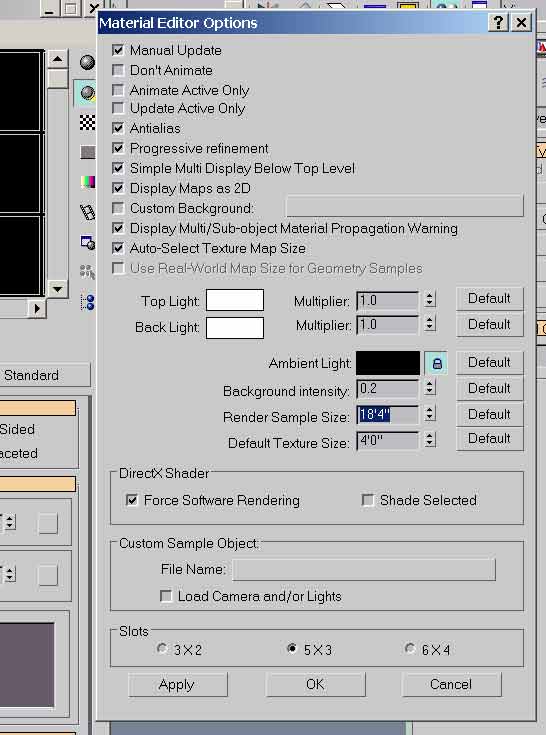Viewport: 546px width, 735px height.
Task: Enable the Custom Background checkbox
Action: pos(118,208)
